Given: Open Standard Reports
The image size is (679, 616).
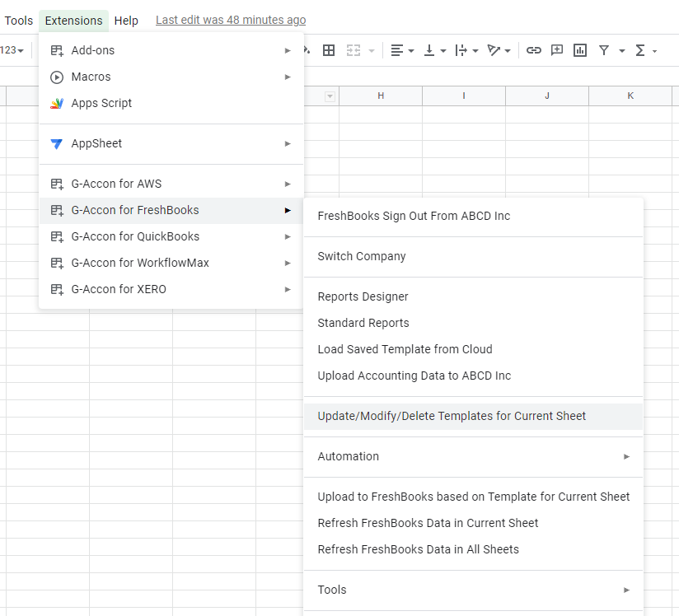Looking at the screenshot, I should [473, 323].
